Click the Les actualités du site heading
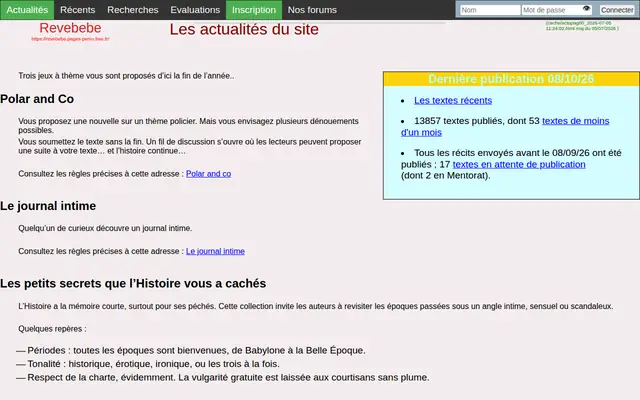Image resolution: width=640 pixels, height=400 pixels. click(244, 29)
